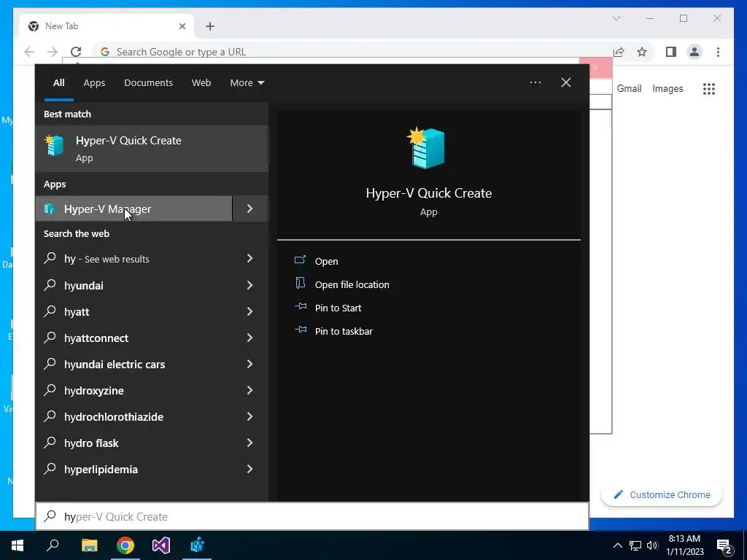Open Google Chrome from the taskbar
Screen dimensions: 747x560
pos(125,545)
